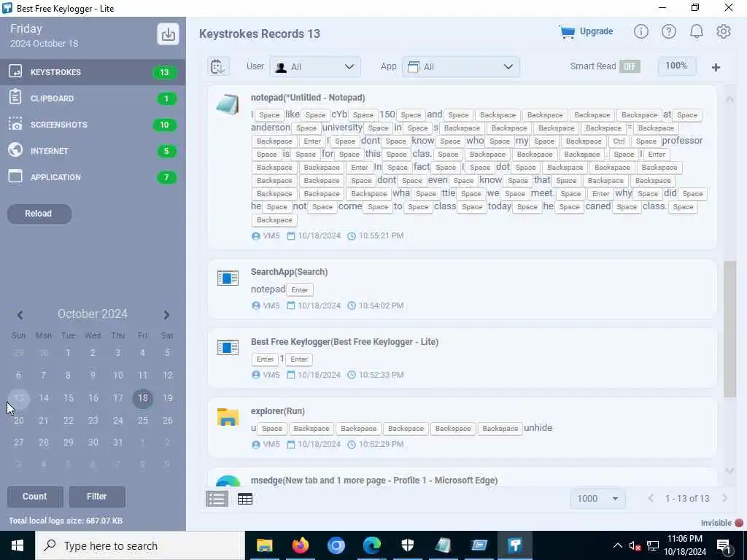
Task: Open Windows Security shield in taskbar
Action: pos(408,545)
